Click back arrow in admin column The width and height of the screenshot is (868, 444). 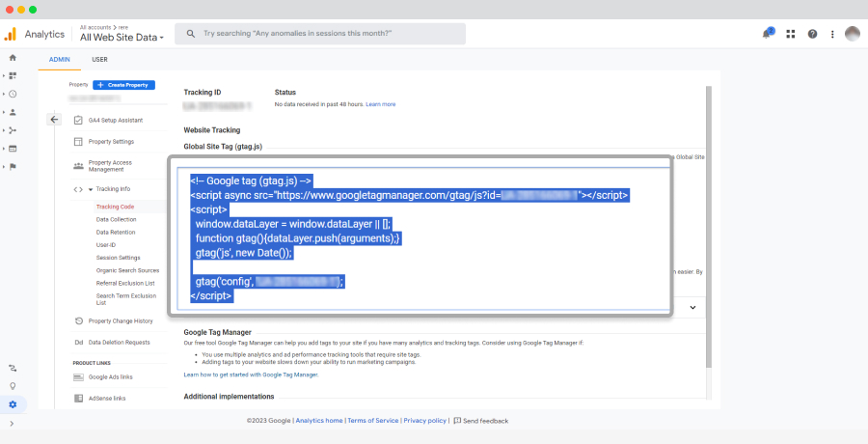[54, 119]
